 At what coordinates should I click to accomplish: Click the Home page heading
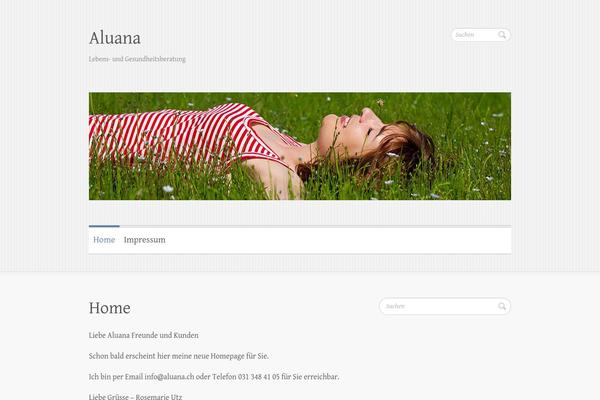[110, 308]
